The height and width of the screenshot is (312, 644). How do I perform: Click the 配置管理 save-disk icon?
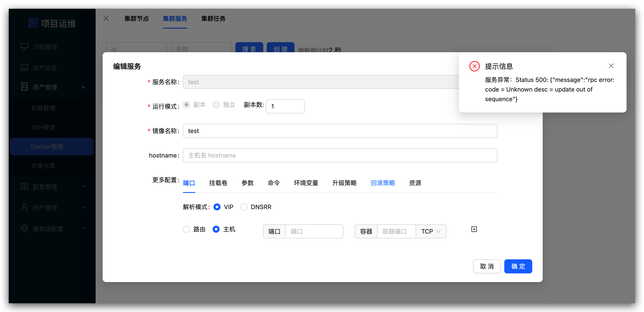(24, 186)
